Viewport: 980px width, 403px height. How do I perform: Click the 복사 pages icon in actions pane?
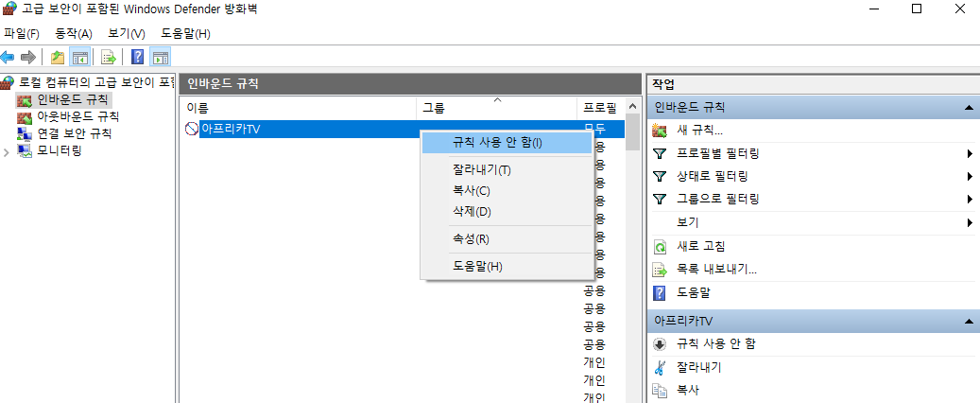pyautogui.click(x=660, y=391)
